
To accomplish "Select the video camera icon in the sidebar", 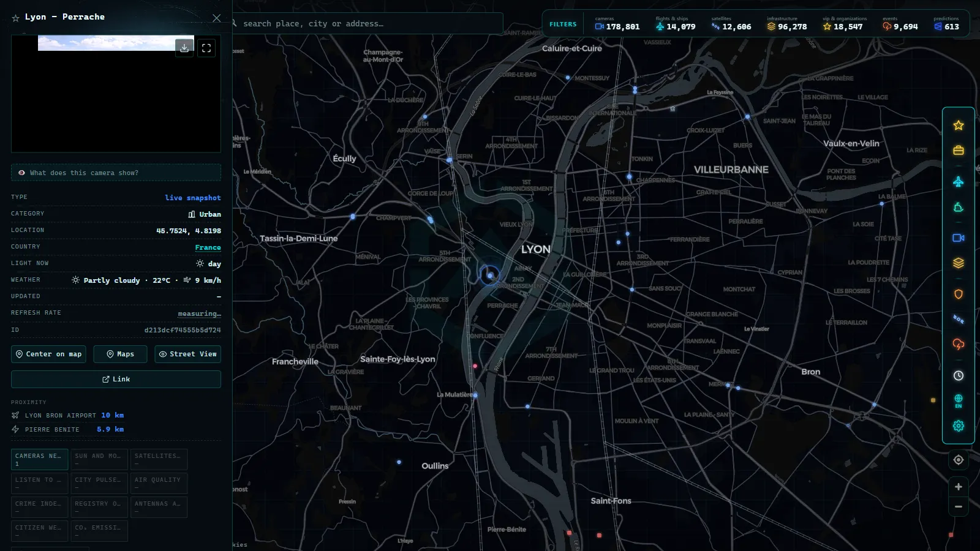I will coord(959,238).
